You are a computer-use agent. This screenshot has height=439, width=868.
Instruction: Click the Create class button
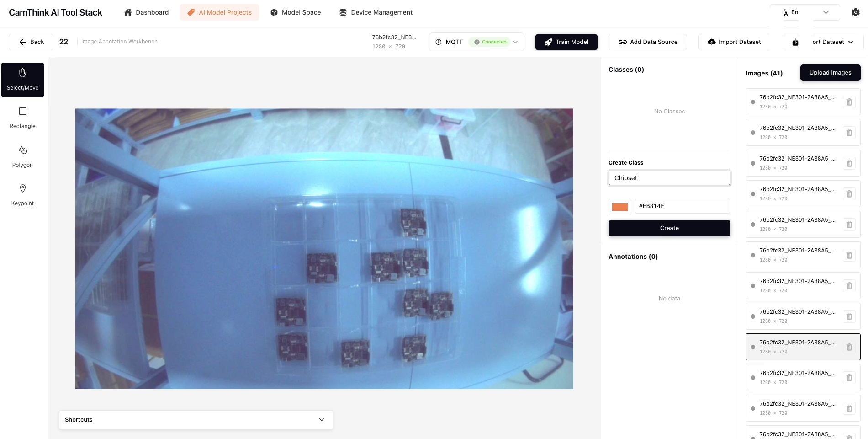669,228
